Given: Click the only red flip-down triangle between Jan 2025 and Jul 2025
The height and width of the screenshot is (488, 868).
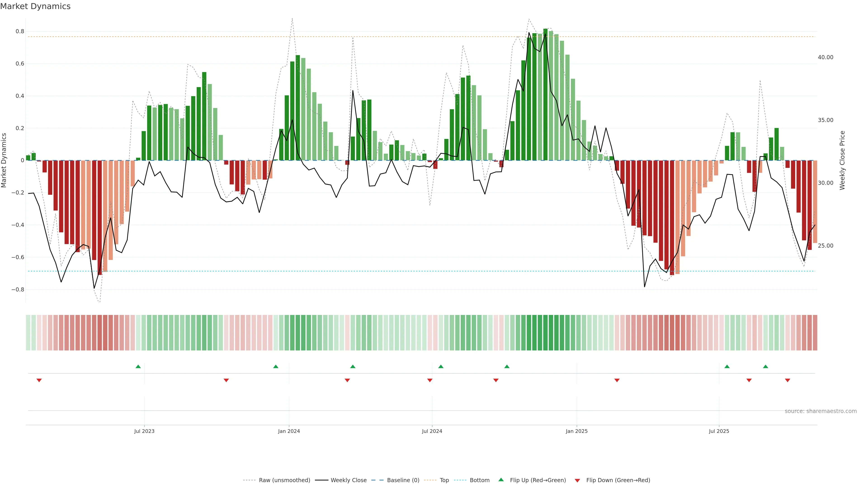Looking at the screenshot, I should pos(617,380).
